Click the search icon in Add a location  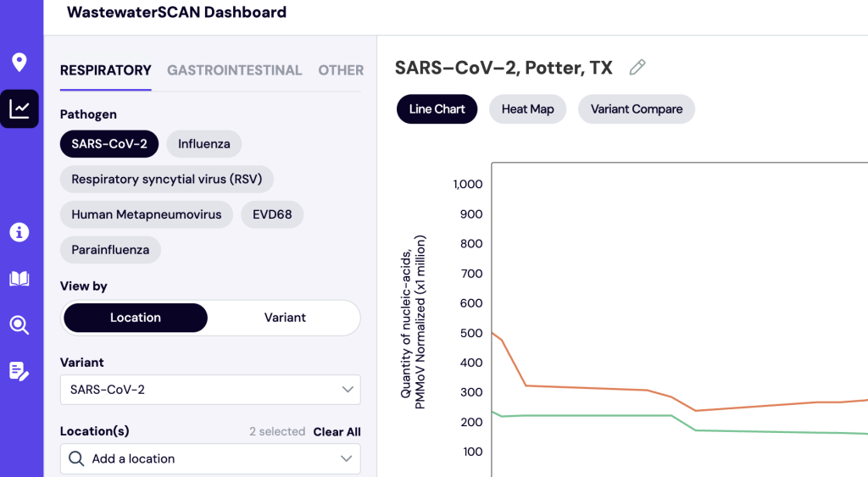(x=76, y=458)
